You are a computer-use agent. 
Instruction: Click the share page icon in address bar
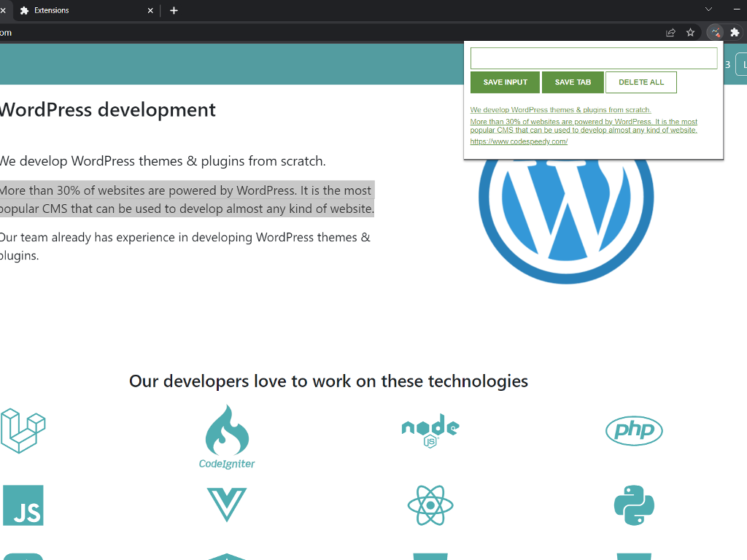click(x=671, y=32)
